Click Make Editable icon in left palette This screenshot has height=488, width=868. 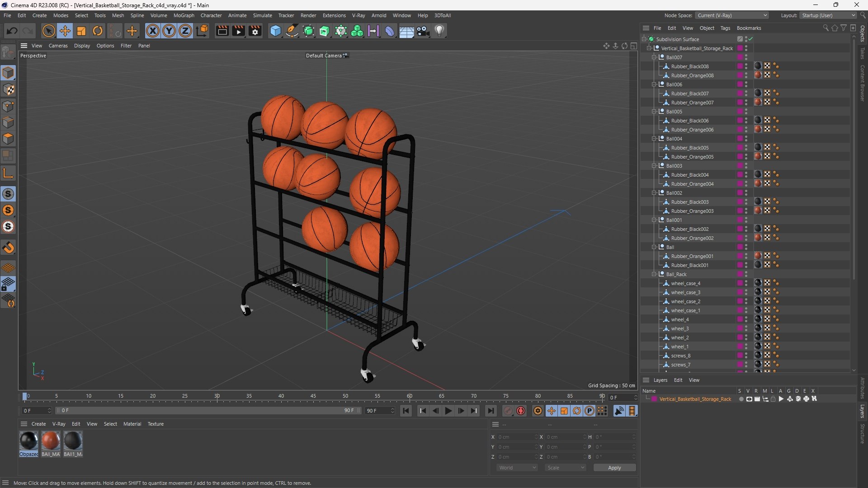tap(8, 52)
